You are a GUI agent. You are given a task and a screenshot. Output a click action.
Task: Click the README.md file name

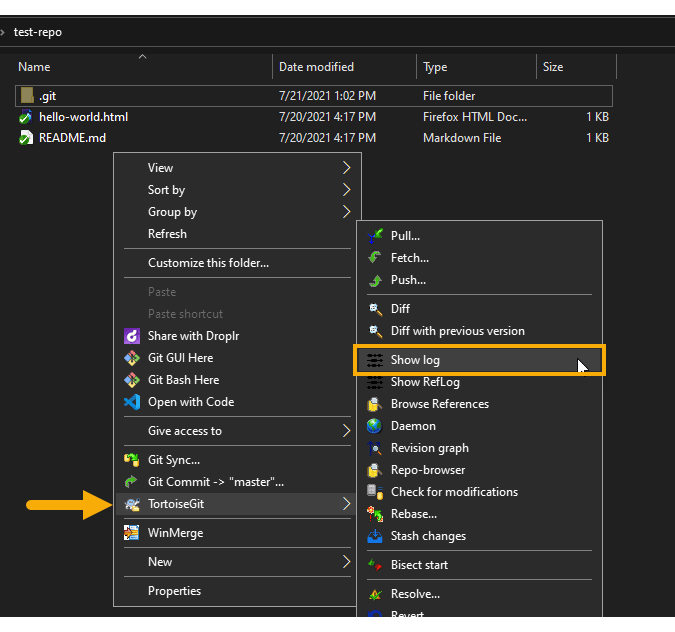point(72,138)
